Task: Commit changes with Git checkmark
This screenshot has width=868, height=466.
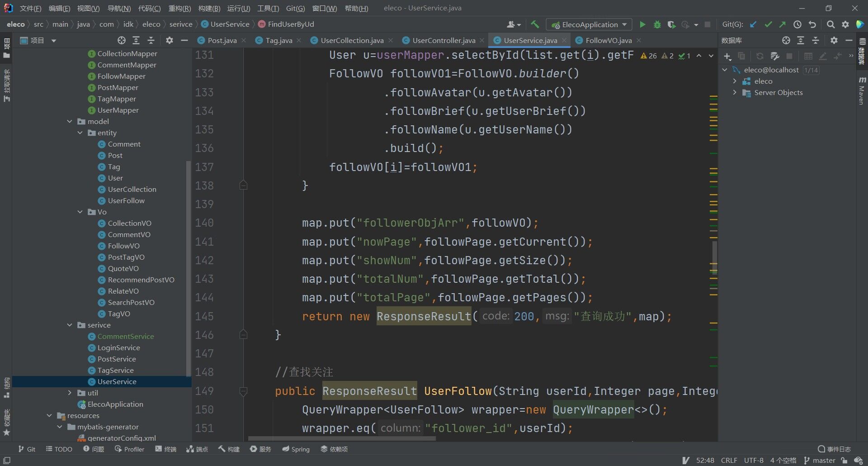Action: point(768,24)
